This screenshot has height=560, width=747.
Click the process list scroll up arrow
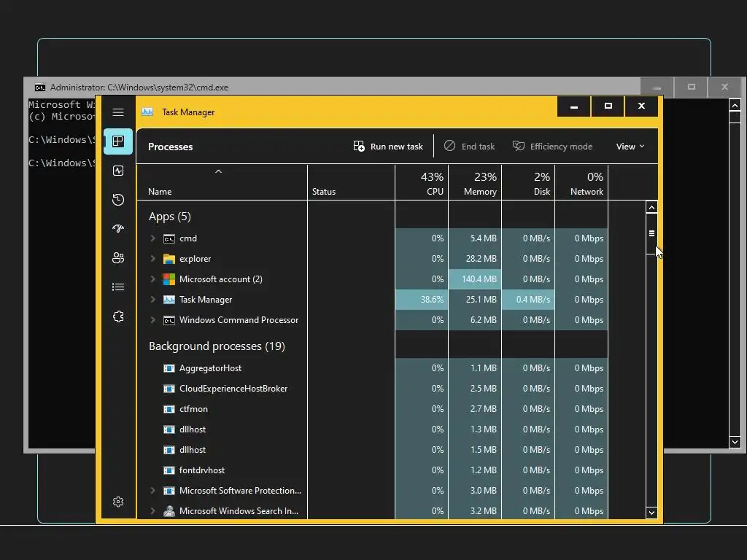(651, 208)
